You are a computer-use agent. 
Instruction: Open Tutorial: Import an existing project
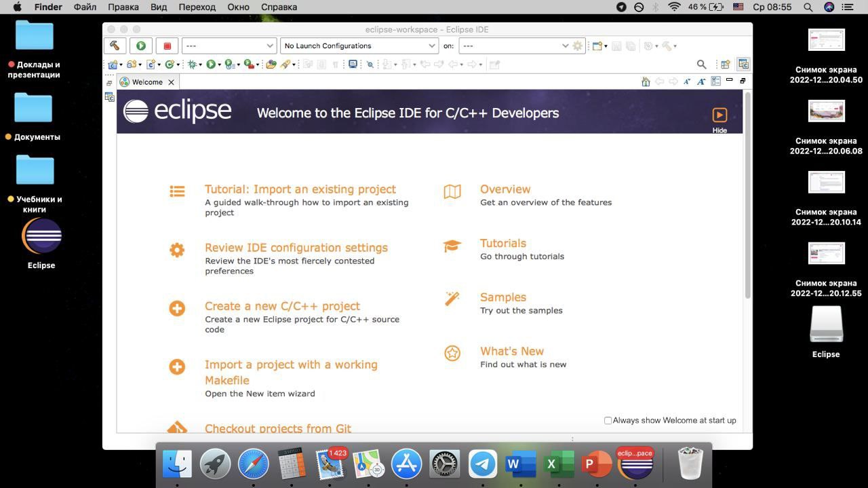point(300,189)
